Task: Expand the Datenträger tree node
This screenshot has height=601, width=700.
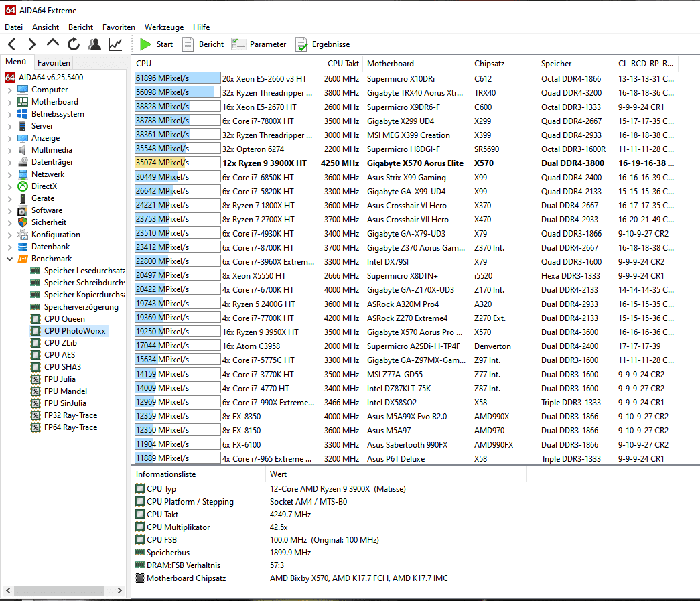Action: coord(10,162)
